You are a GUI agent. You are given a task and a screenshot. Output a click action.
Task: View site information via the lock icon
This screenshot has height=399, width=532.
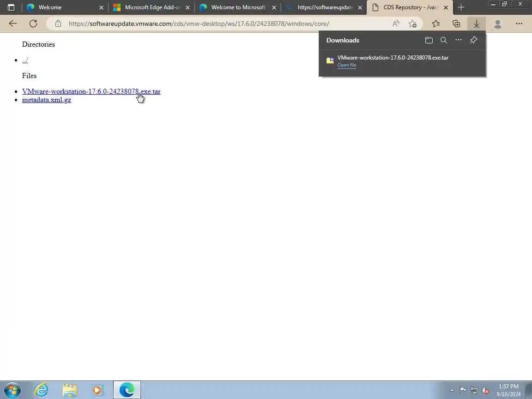[x=58, y=24]
